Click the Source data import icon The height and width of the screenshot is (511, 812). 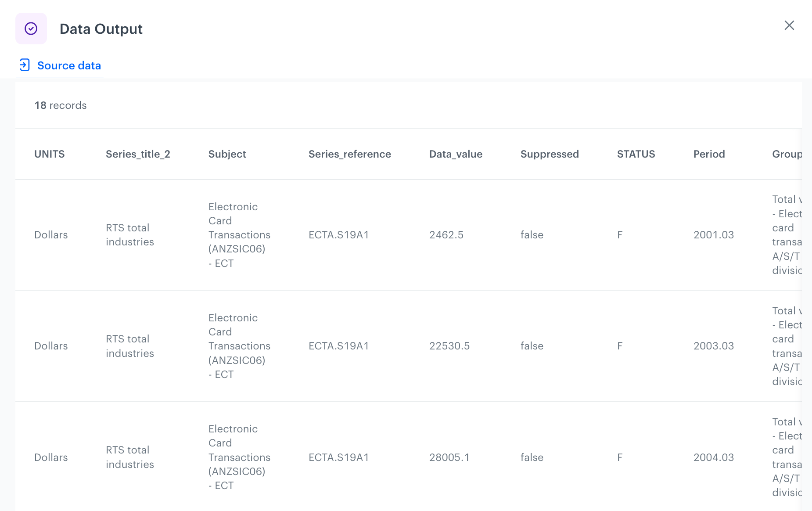(x=25, y=65)
